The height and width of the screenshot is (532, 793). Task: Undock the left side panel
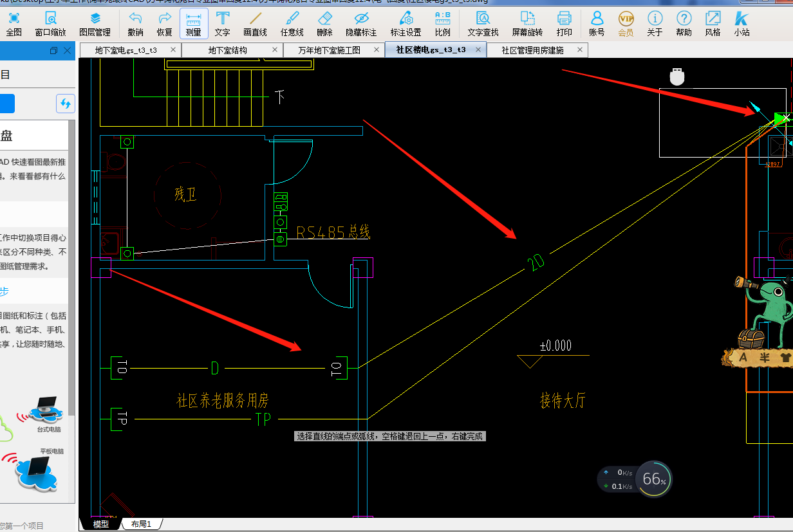coord(53,50)
